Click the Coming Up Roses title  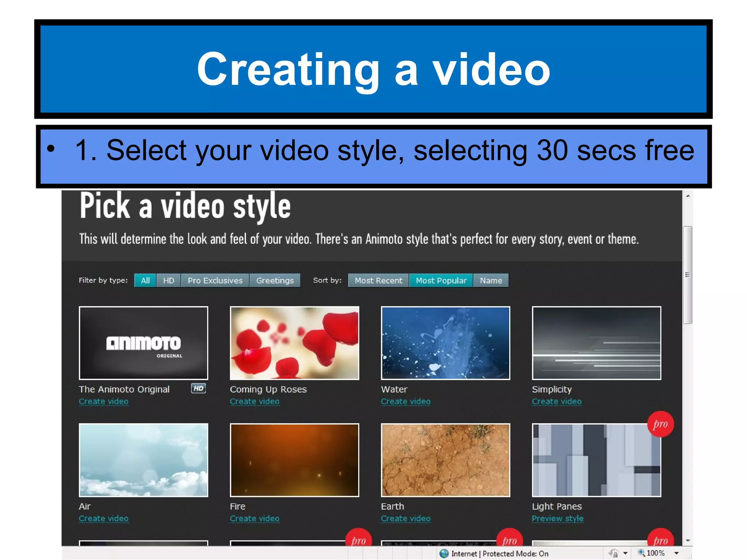(268, 389)
